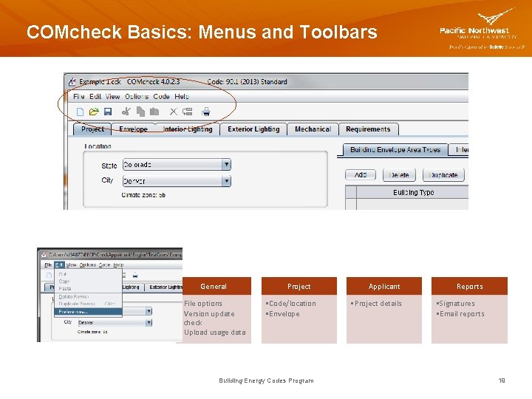This screenshot has height=399, width=532.
Task: Open Code menu in main COMcheck window
Action: pyautogui.click(x=162, y=97)
